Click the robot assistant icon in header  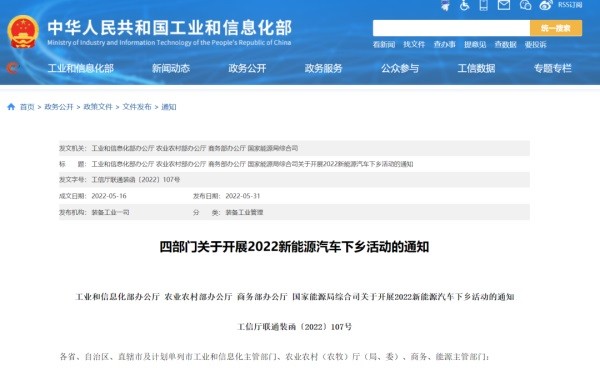click(445, 5)
